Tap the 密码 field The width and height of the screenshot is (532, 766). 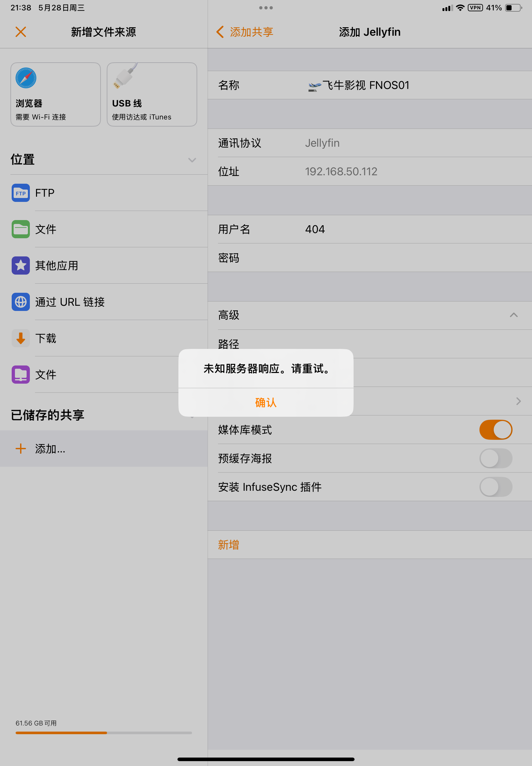tap(370, 258)
